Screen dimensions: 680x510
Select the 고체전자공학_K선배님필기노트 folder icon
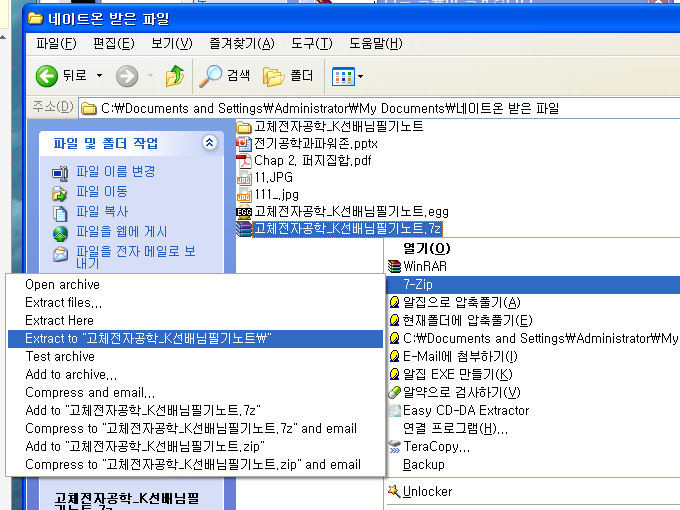(x=244, y=127)
